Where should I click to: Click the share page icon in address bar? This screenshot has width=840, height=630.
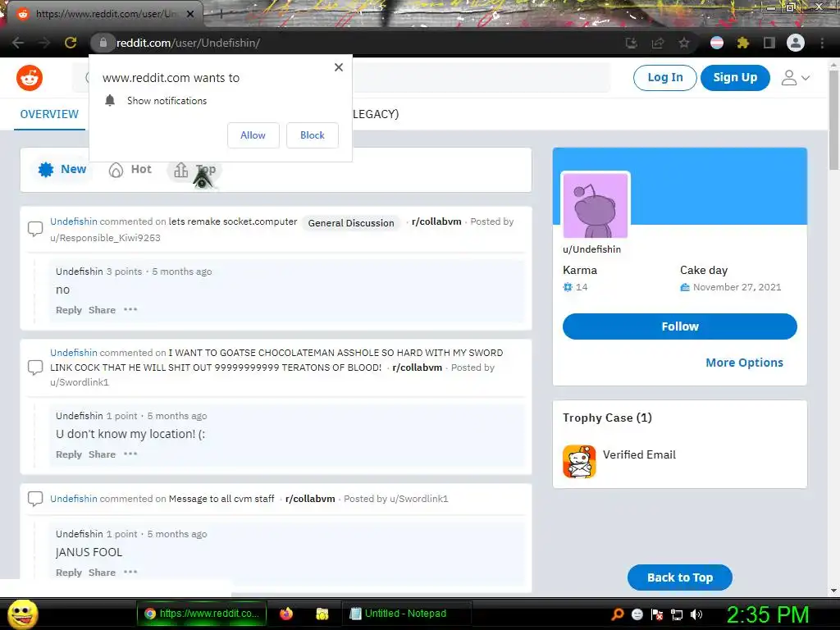coord(658,43)
